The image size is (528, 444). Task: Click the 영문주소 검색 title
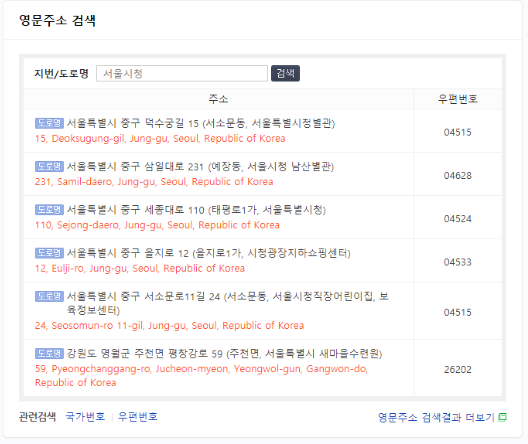[57, 20]
